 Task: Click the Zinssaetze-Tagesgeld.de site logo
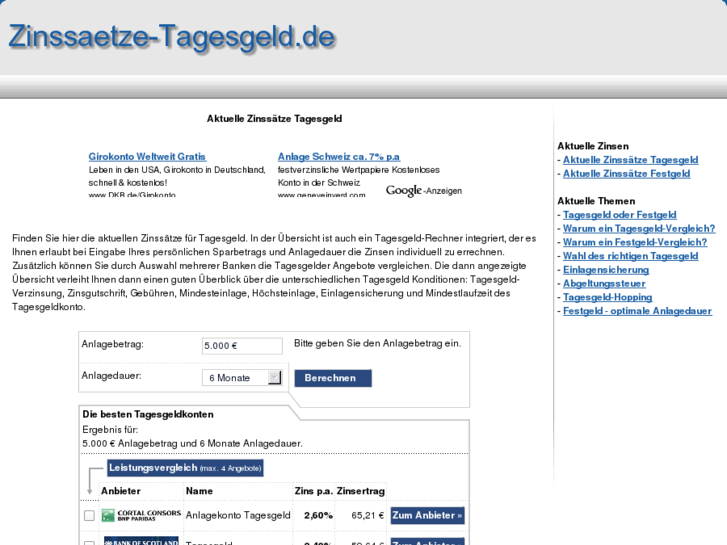(171, 36)
